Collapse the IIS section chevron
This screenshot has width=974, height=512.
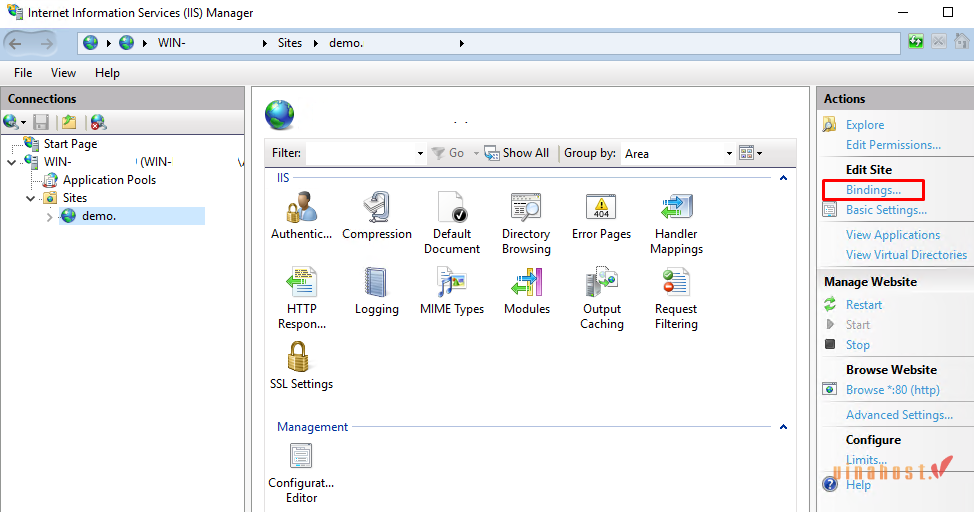pos(783,178)
